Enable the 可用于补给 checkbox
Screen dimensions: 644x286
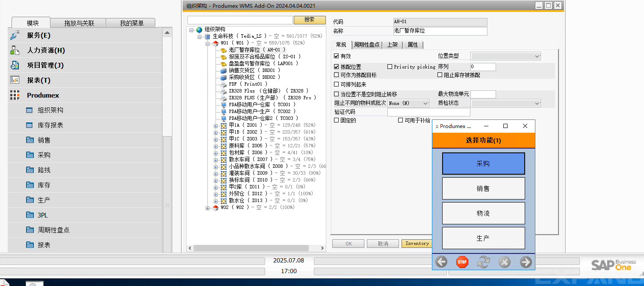[x=400, y=120]
